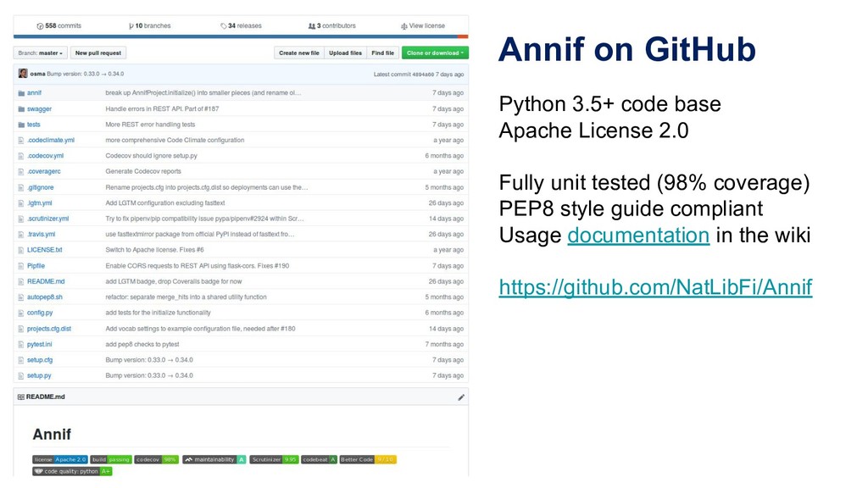Open the 558 commits history

(x=58, y=26)
